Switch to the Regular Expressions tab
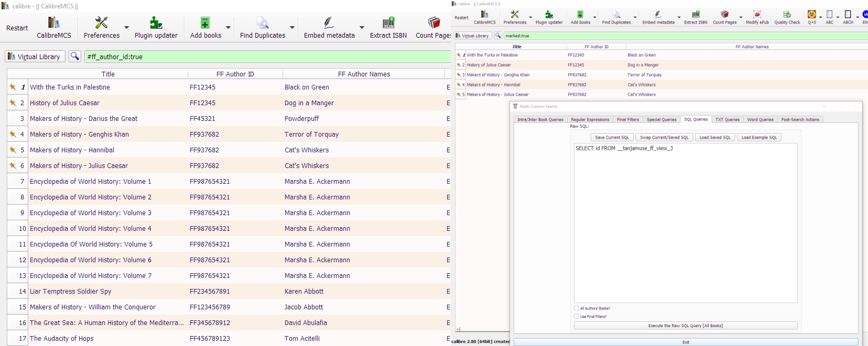This screenshot has width=868, height=346. click(590, 119)
